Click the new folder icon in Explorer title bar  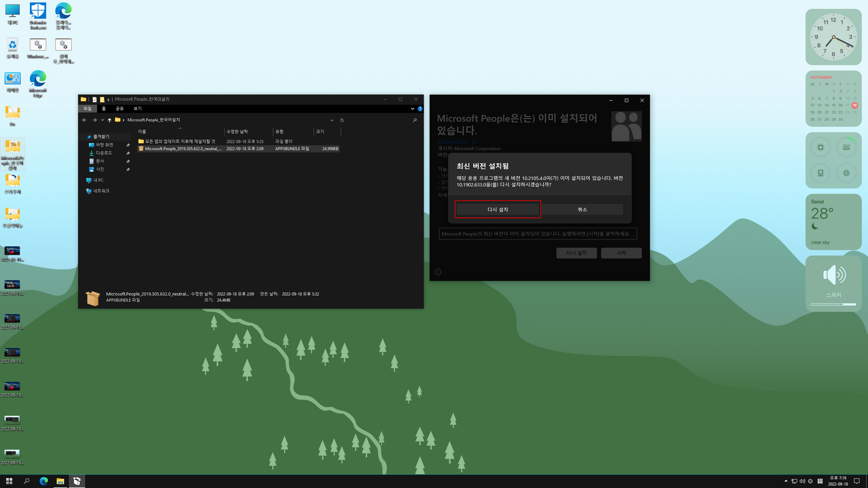[x=102, y=99]
